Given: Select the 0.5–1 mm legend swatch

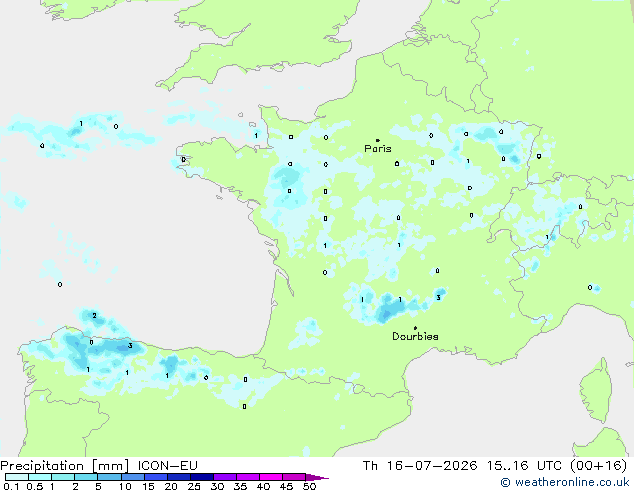Looking at the screenshot, I should click(x=40, y=477).
